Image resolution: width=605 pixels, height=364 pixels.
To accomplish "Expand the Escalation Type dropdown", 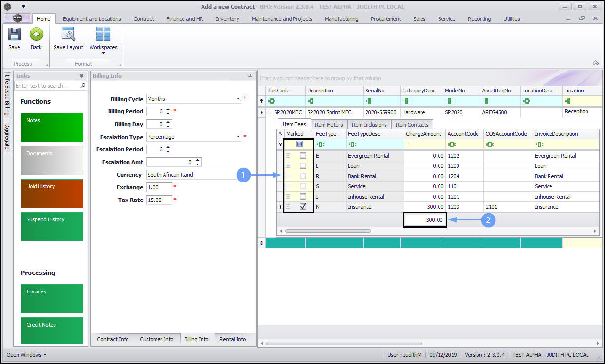I will pyautogui.click(x=238, y=137).
